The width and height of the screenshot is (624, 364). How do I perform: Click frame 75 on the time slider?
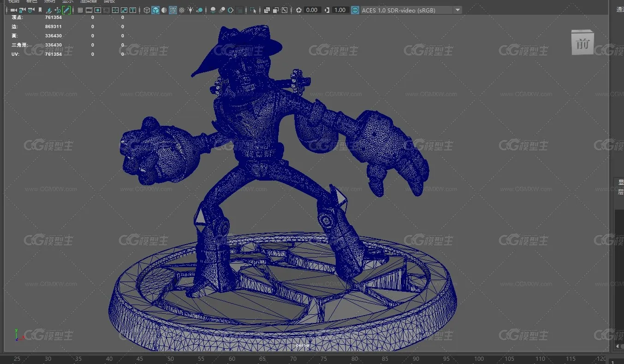(x=324, y=359)
